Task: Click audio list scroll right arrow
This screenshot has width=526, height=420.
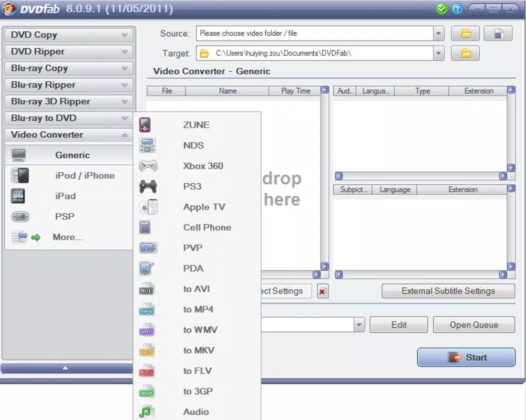Action: (x=502, y=176)
